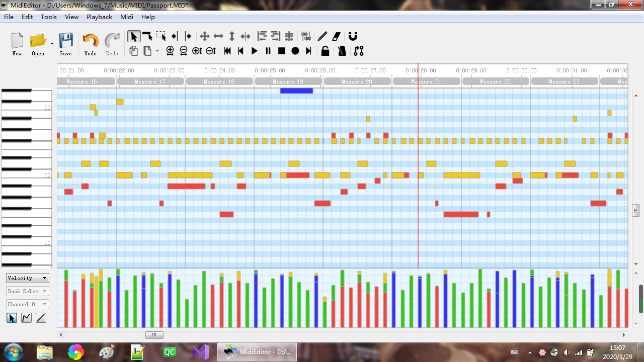The width and height of the screenshot is (644, 362).
Task: Start playback with the play icon
Action: 255,51
